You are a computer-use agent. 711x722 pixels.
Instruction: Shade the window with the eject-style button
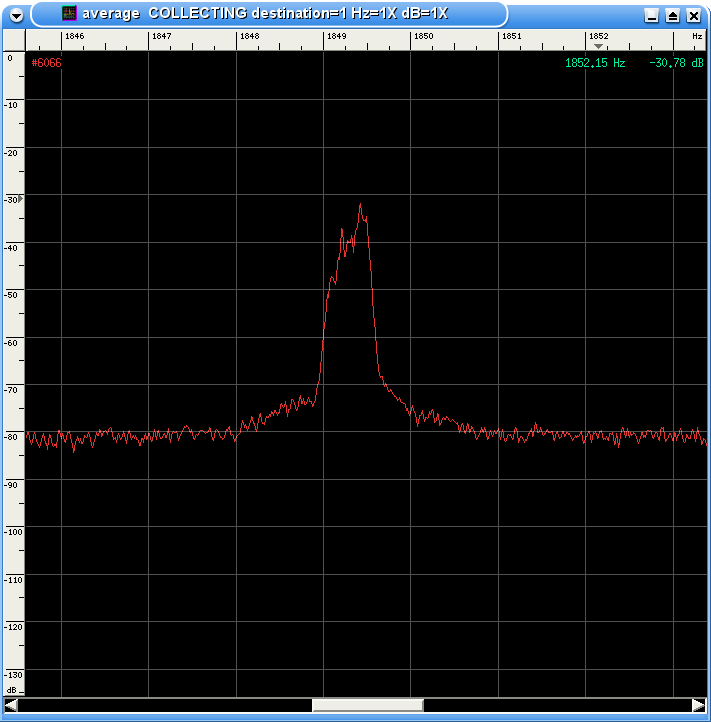click(x=672, y=15)
